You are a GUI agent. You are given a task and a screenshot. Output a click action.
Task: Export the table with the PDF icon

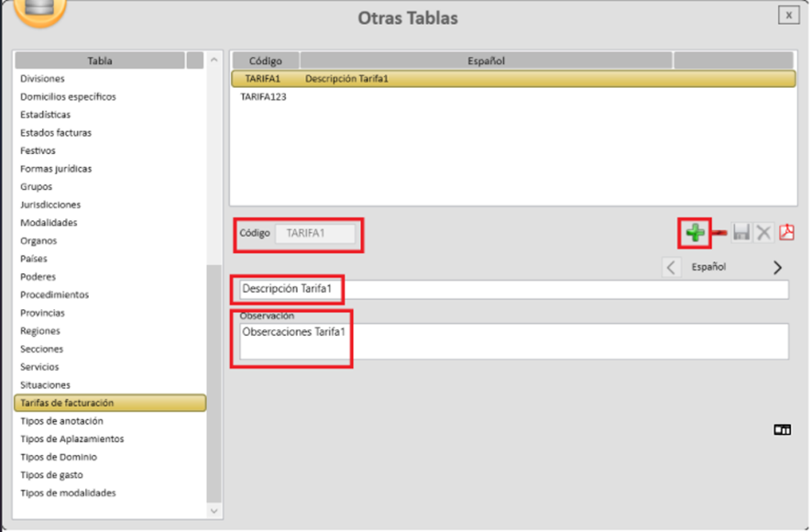pyautogui.click(x=786, y=233)
